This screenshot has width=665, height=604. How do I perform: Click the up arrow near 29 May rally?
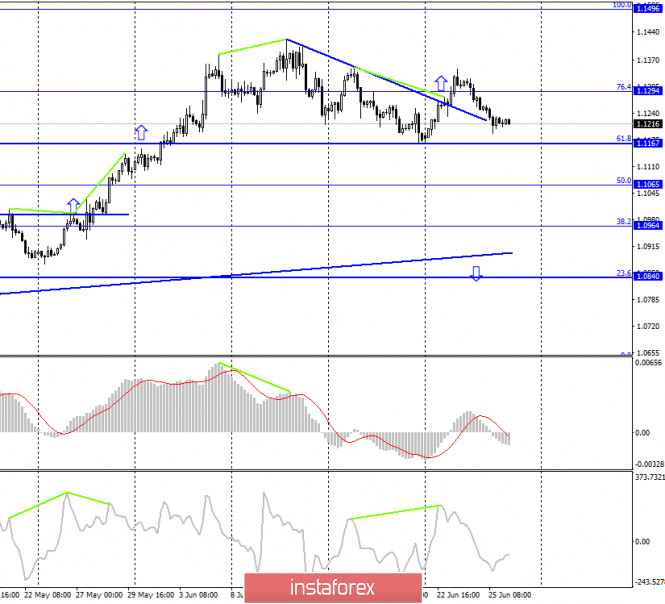click(x=140, y=132)
